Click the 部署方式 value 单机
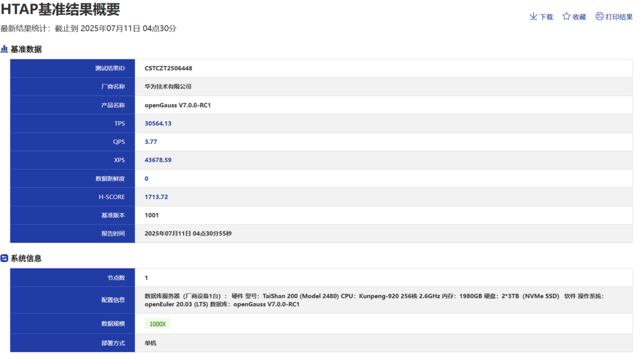This screenshot has height=358, width=644. [x=151, y=343]
